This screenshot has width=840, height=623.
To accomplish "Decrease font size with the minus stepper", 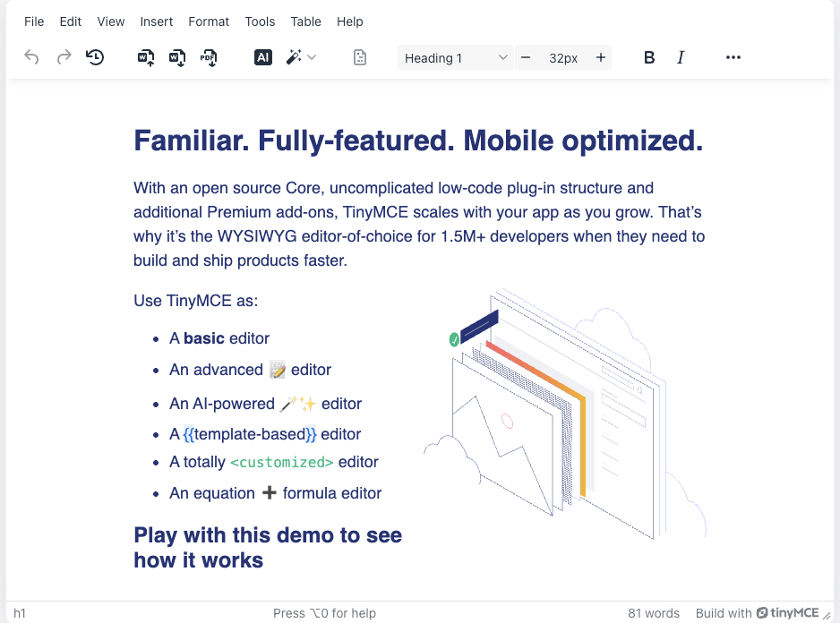I will tap(526, 56).
